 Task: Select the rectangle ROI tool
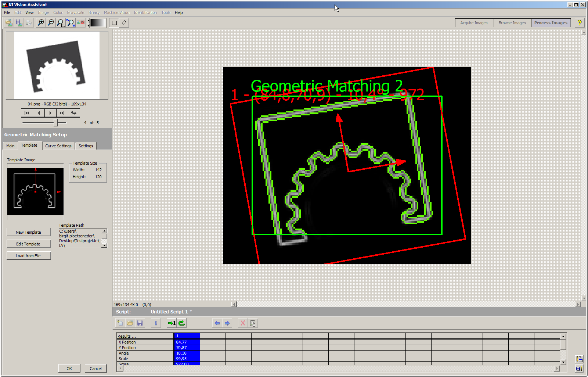coord(114,23)
